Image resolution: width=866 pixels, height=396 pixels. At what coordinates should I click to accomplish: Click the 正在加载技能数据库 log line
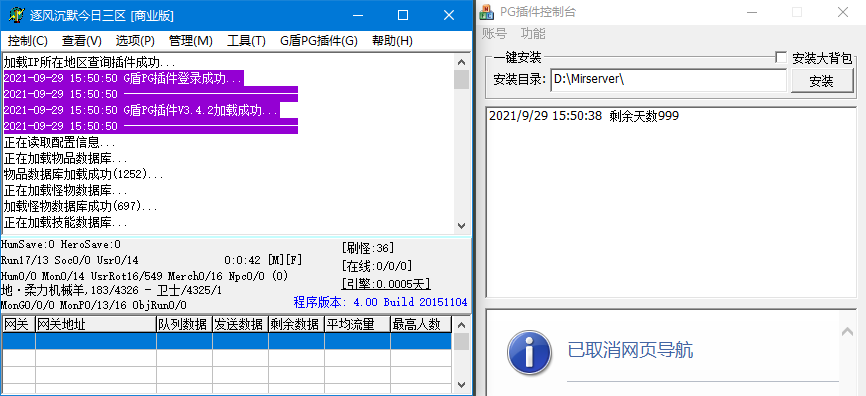point(66,223)
